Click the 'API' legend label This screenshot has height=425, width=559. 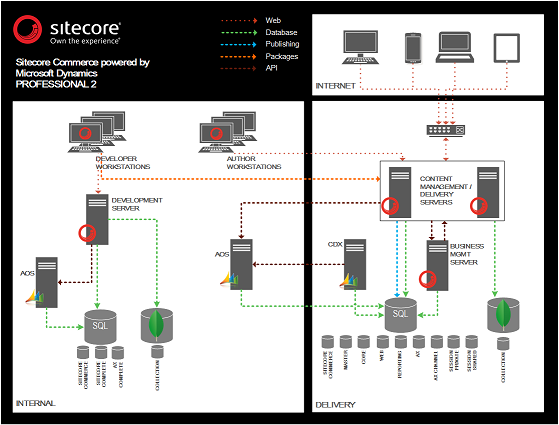point(271,68)
